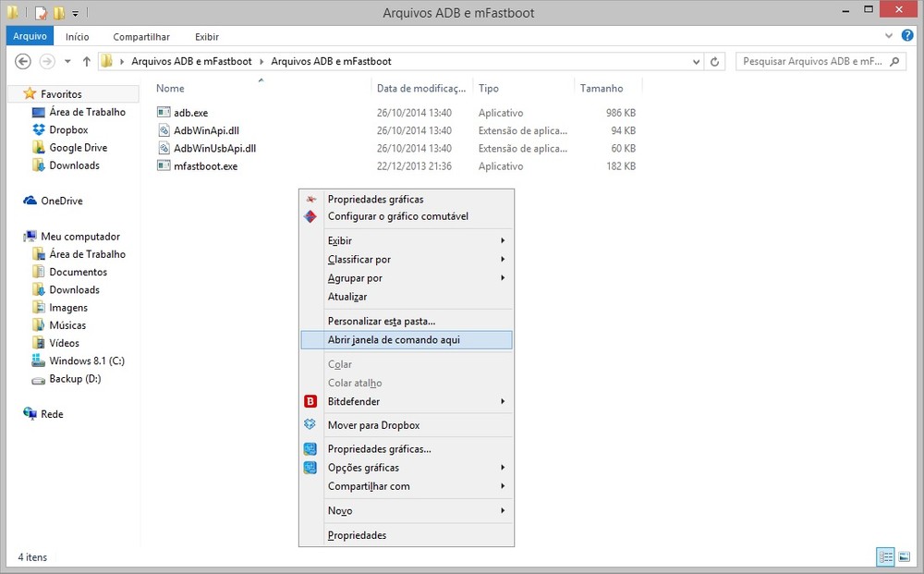Click the back navigation arrow
The width and height of the screenshot is (924, 574).
24,62
